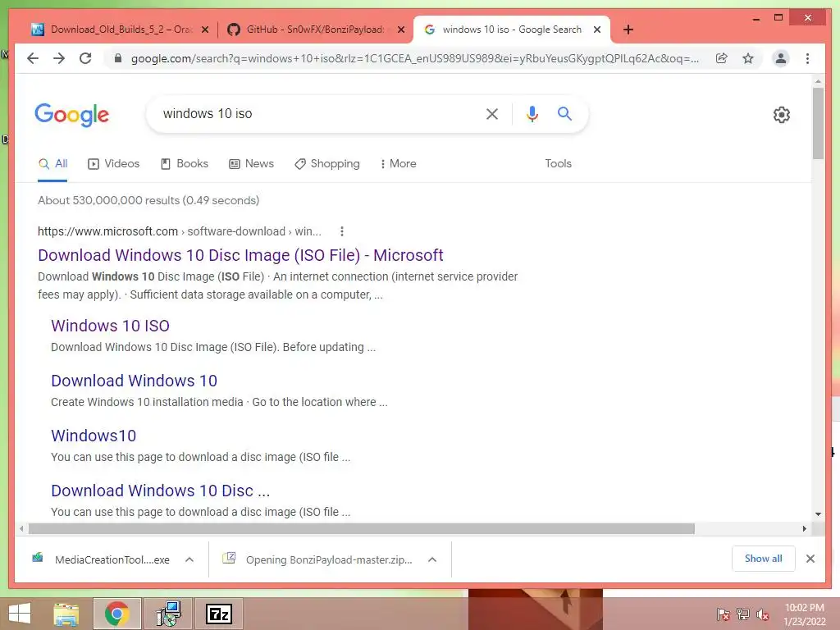
Task: Expand the More search filters menu
Action: point(398,163)
